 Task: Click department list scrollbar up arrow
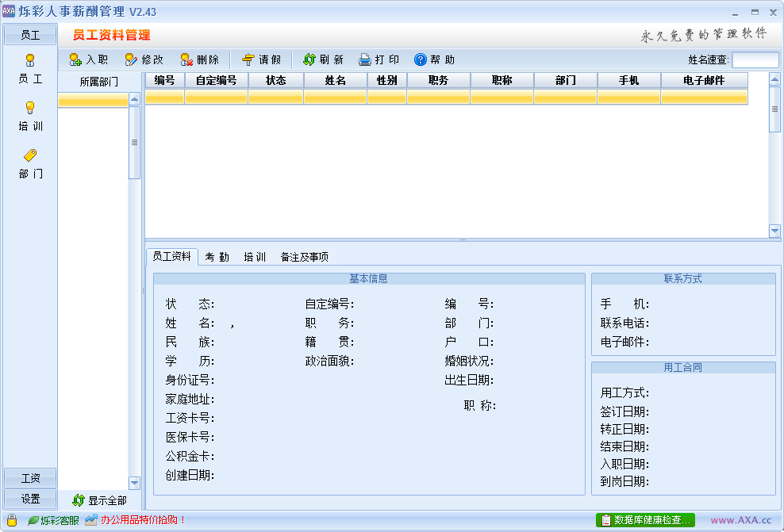134,99
